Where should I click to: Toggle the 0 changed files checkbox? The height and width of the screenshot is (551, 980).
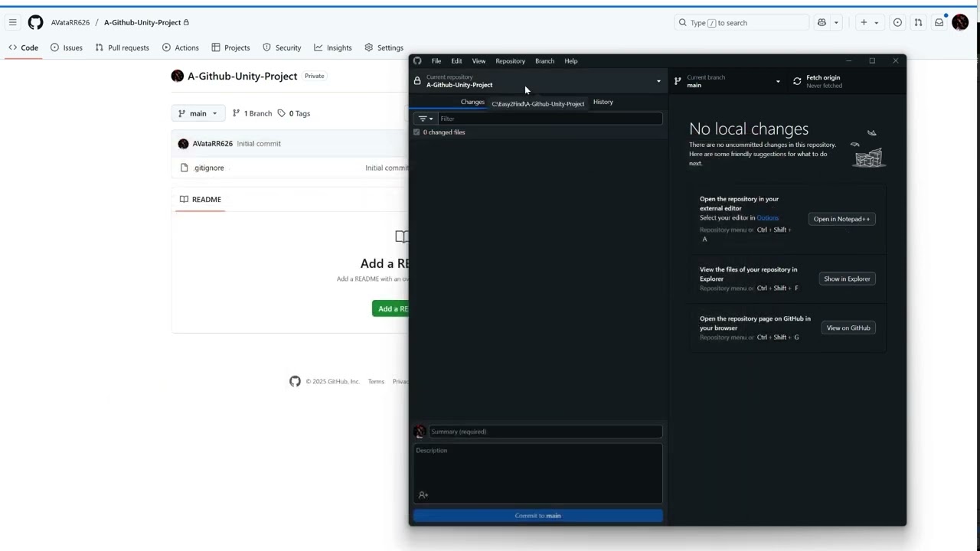point(416,132)
